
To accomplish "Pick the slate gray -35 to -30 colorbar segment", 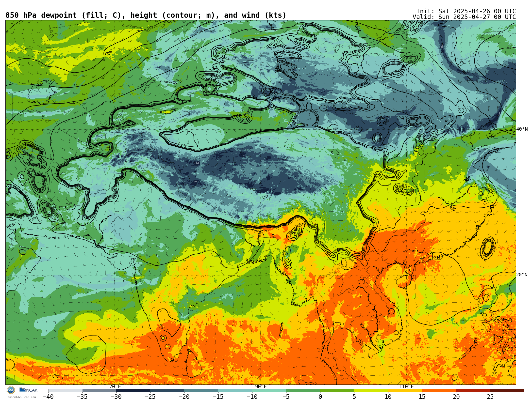I will point(100,391).
